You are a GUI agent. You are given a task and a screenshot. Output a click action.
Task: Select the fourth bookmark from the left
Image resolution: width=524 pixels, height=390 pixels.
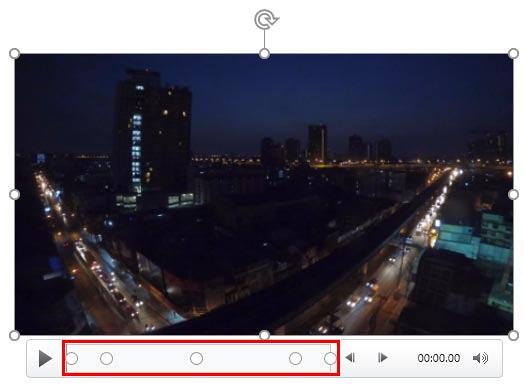point(295,359)
